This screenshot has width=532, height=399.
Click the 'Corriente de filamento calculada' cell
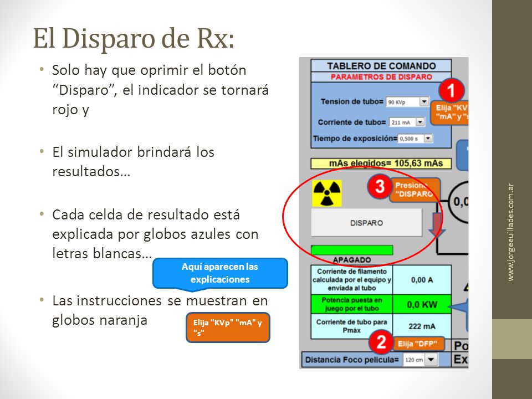[352, 280]
